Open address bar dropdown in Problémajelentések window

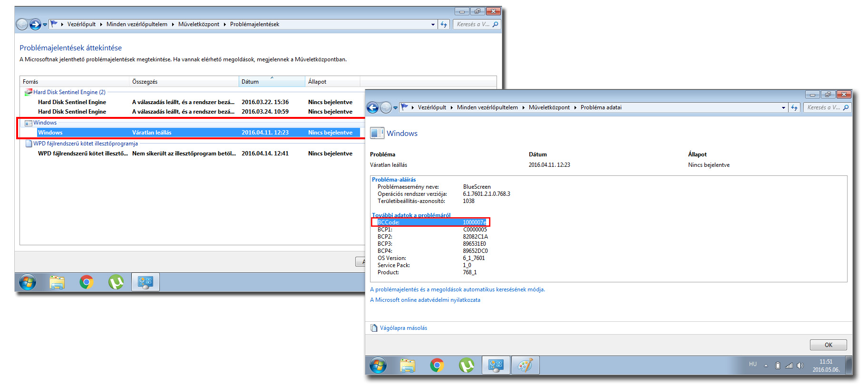433,25
